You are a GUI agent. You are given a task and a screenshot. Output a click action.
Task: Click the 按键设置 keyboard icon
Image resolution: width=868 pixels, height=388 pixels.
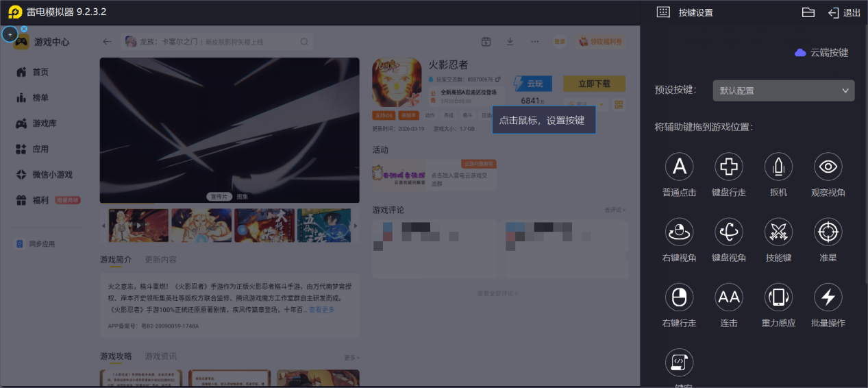click(x=662, y=12)
